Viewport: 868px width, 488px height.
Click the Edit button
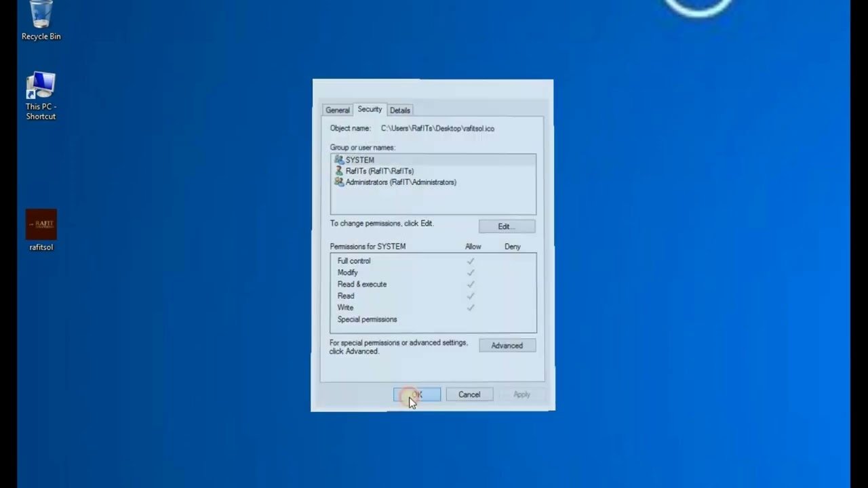coord(507,226)
